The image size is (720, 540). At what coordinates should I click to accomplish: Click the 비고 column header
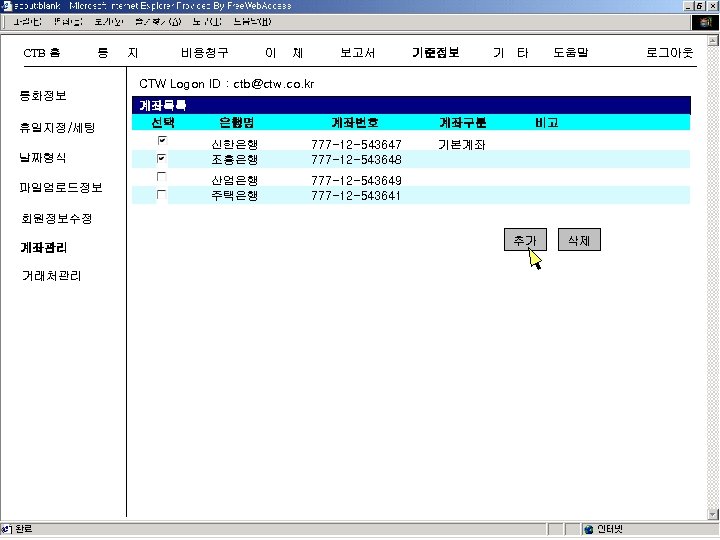tap(546, 123)
